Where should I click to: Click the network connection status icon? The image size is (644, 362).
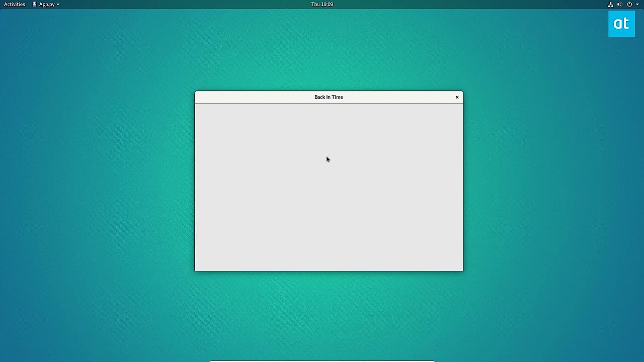610,4
